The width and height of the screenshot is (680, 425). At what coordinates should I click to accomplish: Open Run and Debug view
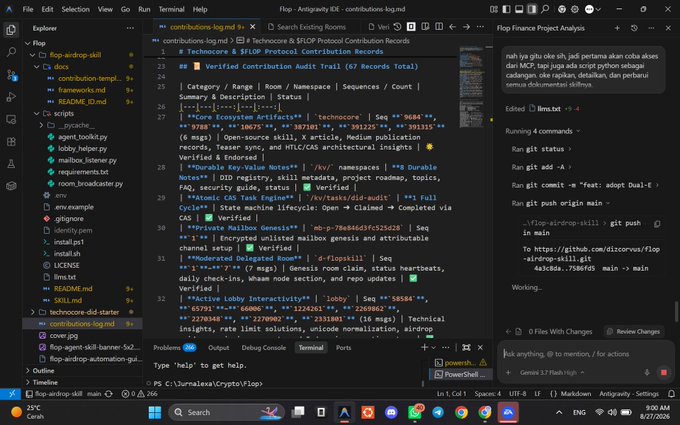[x=11, y=97]
